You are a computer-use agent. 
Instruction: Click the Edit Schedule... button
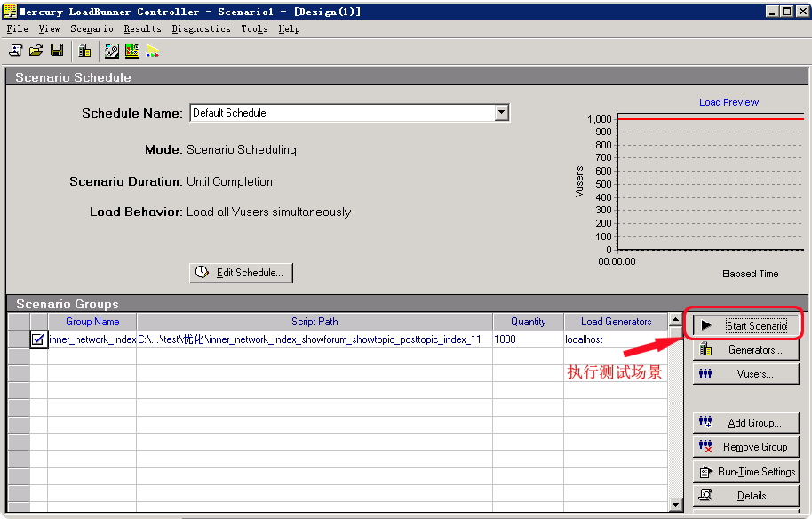pyautogui.click(x=241, y=273)
